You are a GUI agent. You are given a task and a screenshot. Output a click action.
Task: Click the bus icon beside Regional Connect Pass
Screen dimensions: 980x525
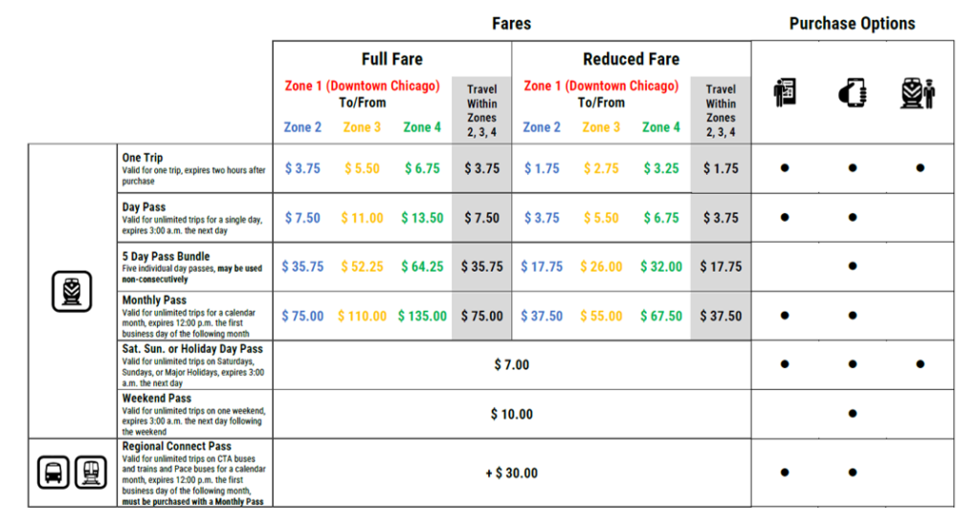click(54, 471)
